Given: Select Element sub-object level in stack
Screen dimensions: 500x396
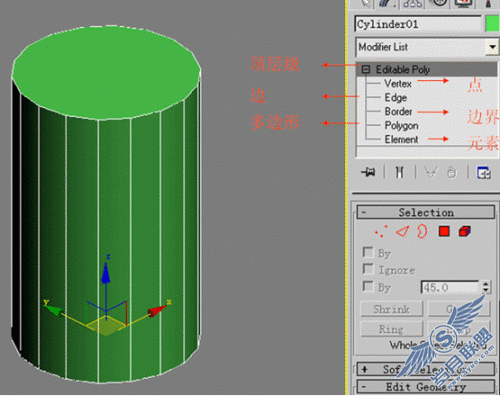Looking at the screenshot, I should (401, 139).
